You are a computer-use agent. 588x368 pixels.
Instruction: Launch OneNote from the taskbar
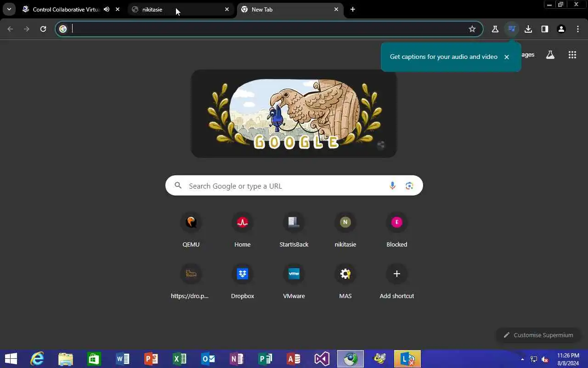(236, 359)
